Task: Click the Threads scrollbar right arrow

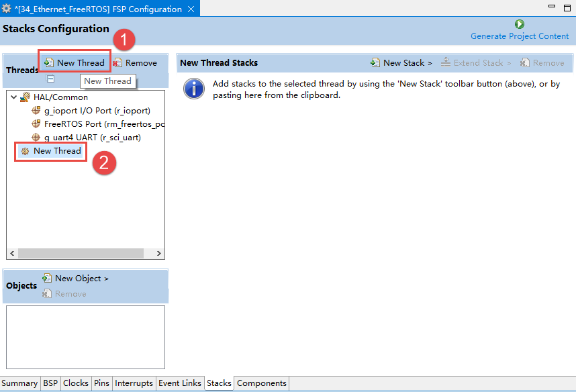Action: click(x=158, y=253)
